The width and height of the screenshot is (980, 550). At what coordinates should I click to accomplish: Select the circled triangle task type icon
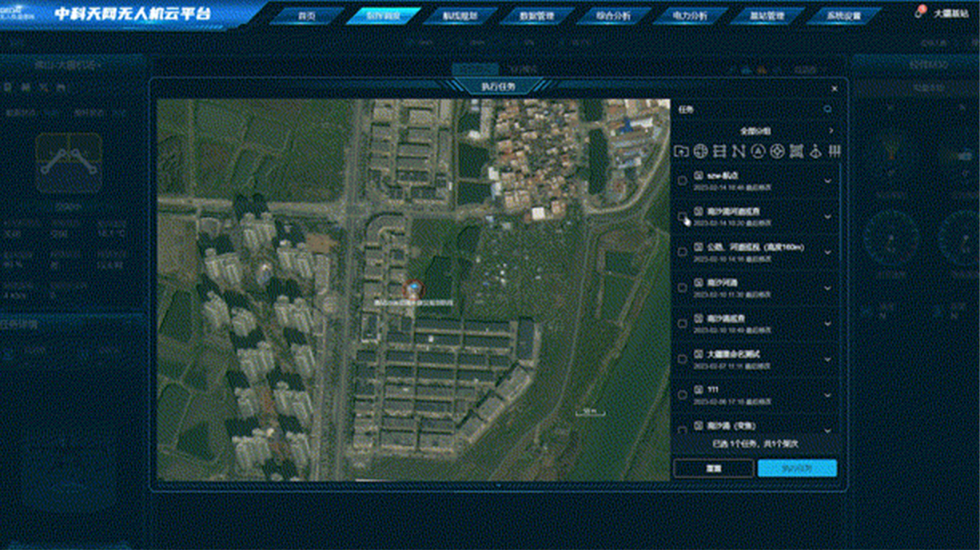click(758, 151)
